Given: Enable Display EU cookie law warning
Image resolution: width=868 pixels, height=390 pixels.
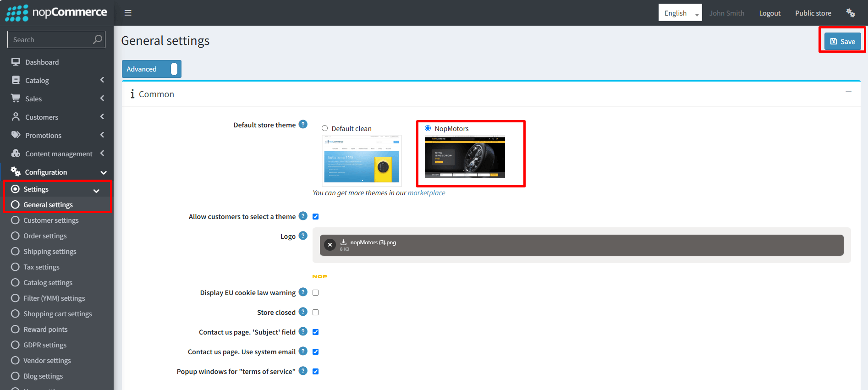Looking at the screenshot, I should pos(316,292).
